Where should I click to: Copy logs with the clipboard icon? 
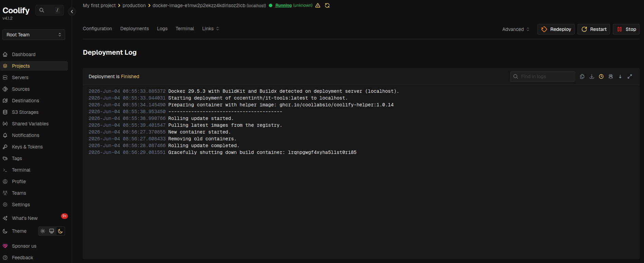582,76
